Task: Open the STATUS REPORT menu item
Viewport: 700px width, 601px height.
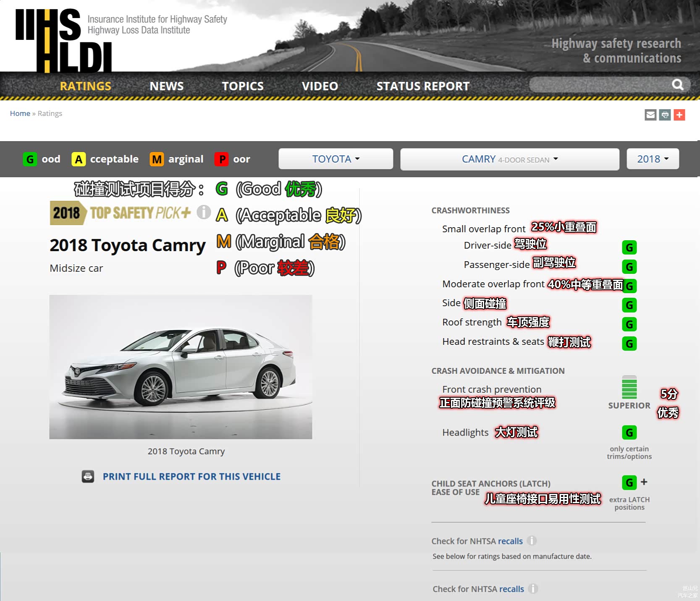Action: click(422, 86)
